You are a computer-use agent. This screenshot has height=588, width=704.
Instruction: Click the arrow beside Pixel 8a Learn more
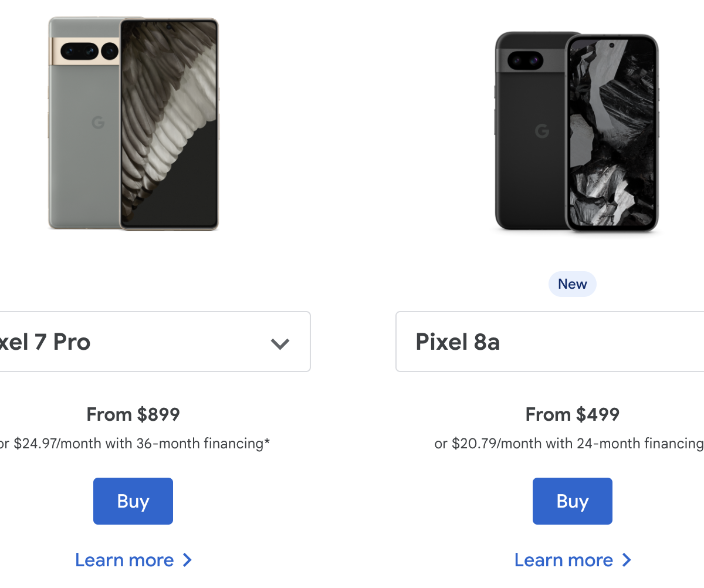627,560
